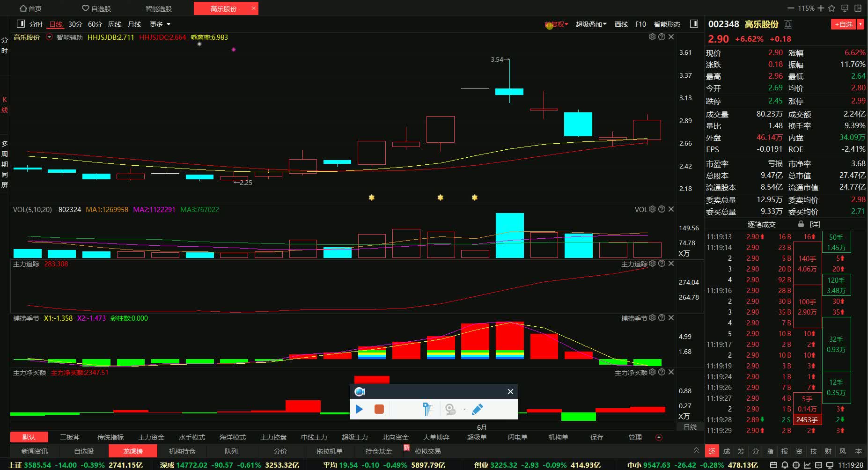The image size is (868, 470).
Task: Switch to 月线 chart period
Action: [134, 24]
